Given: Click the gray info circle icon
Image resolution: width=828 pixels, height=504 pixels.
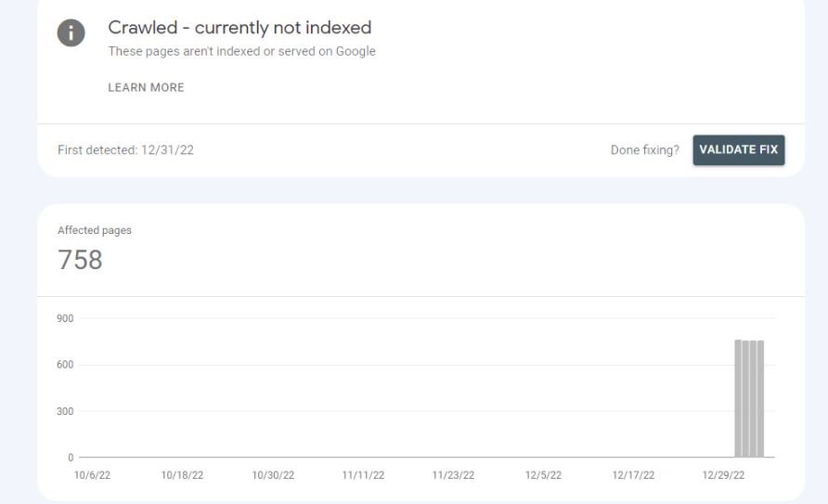Looking at the screenshot, I should pos(71,32).
